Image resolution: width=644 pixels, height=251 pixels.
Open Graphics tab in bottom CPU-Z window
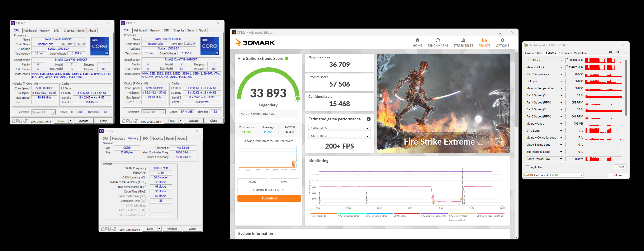[x=157, y=139]
